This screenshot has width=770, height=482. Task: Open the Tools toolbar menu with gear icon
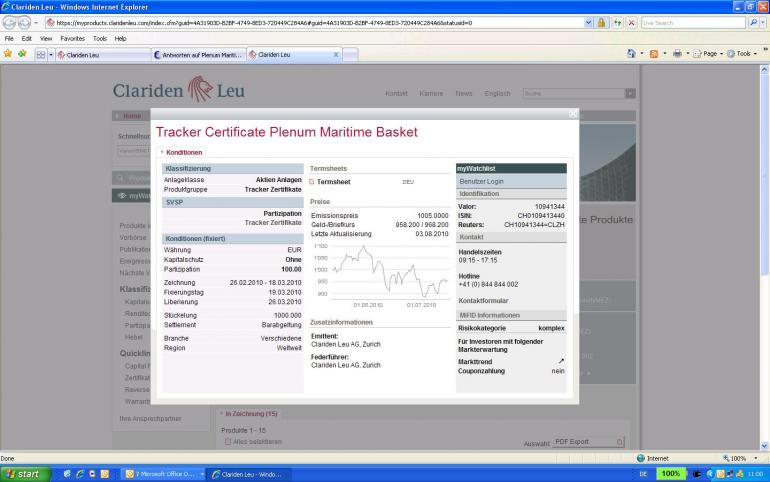coord(742,54)
